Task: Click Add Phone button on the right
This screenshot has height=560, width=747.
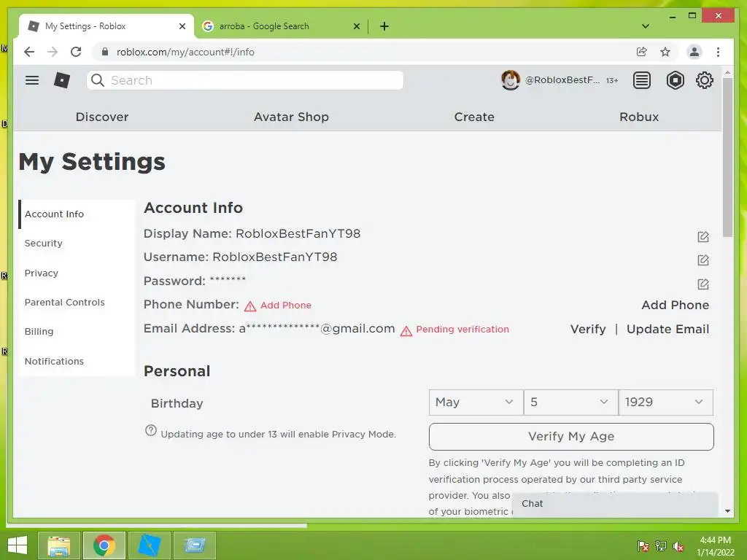Action: (x=675, y=305)
